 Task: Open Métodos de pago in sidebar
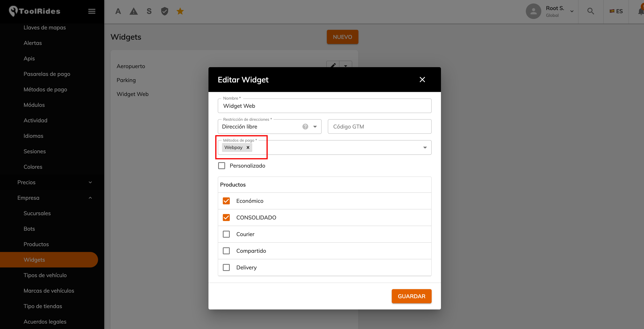coord(45,89)
